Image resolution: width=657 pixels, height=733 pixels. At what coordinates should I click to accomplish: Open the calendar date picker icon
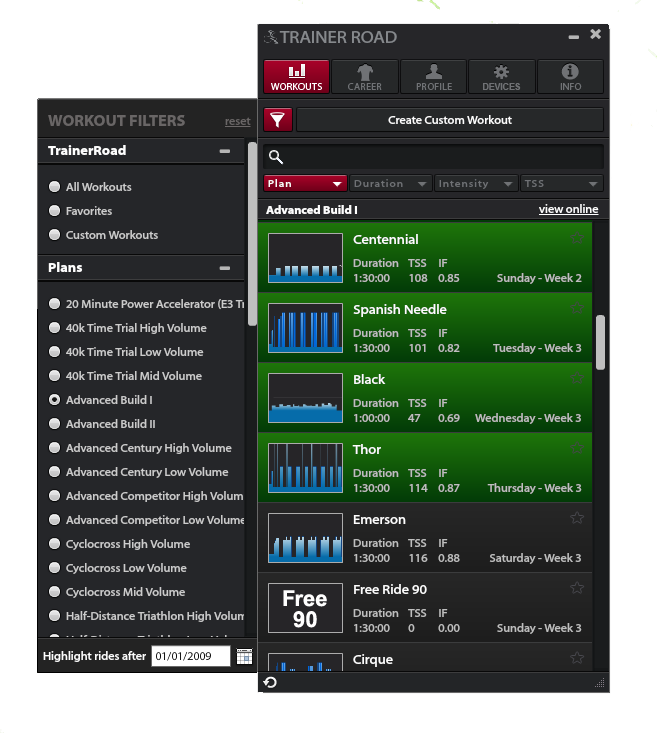pyautogui.click(x=244, y=656)
